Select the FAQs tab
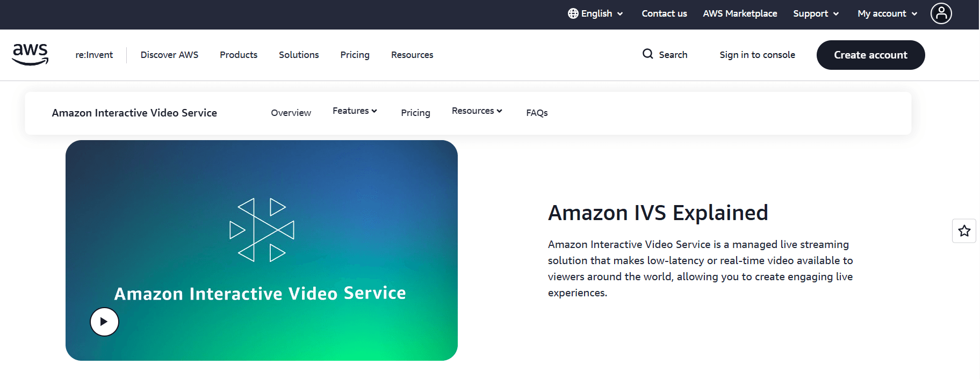 [x=537, y=113]
